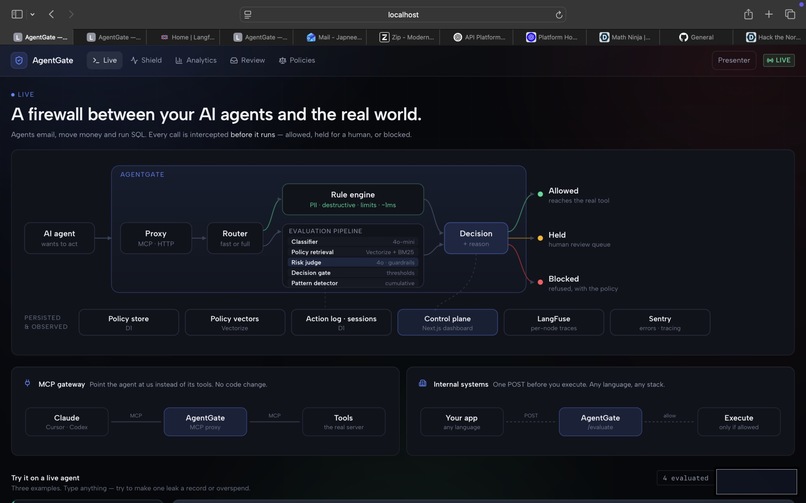Switch to Home | Langfuse browser tab
806x503 pixels.
pyautogui.click(x=187, y=37)
